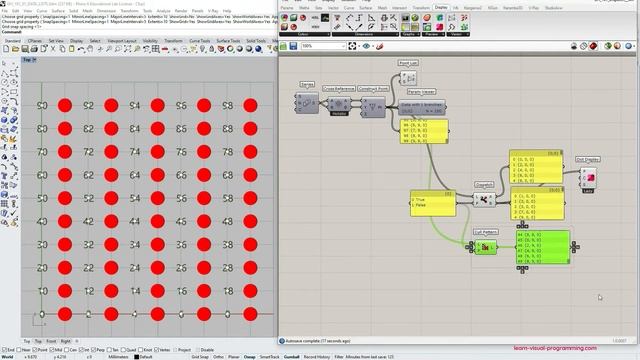The image size is (640, 360).
Task: Click Zoom Extents icon in Rhino toolbar
Action: 127,49
